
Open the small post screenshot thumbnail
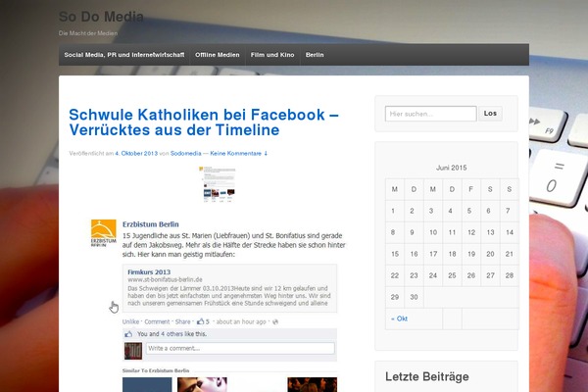219,184
